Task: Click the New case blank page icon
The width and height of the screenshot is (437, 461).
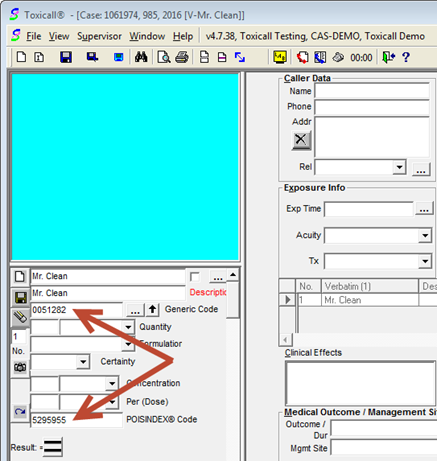Action: point(21,57)
